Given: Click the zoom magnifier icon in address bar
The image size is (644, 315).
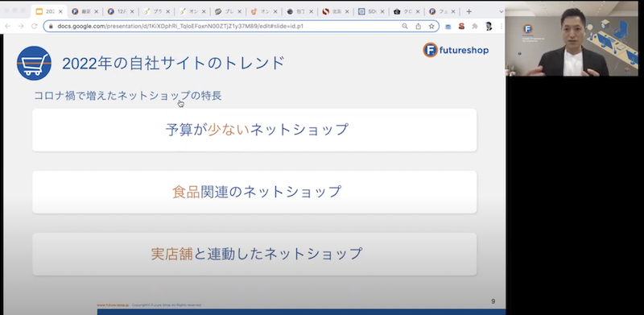Looking at the screenshot, I should (x=405, y=27).
